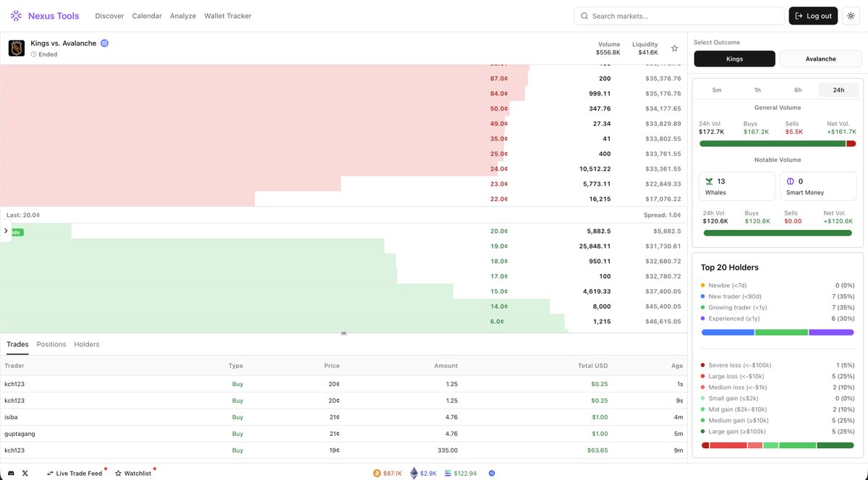Click the Whales icon in Notable Volume

[710, 181]
